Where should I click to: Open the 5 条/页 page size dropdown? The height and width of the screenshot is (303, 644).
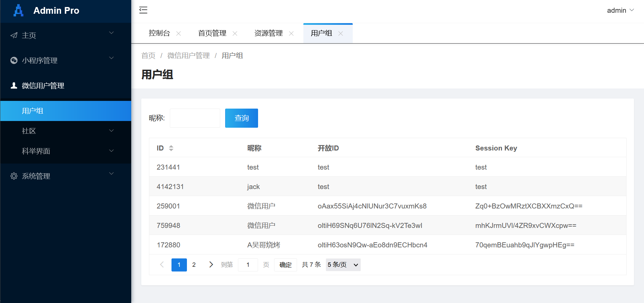343,265
